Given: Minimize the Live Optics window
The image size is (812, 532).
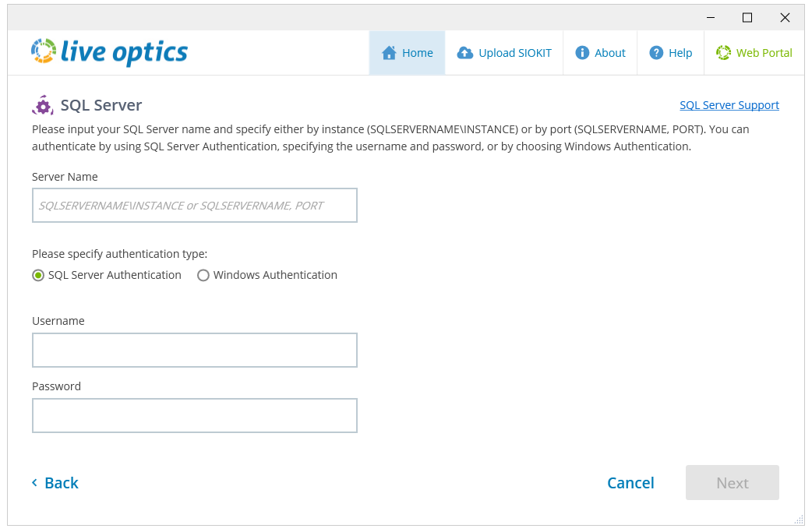Looking at the screenshot, I should pyautogui.click(x=711, y=17).
